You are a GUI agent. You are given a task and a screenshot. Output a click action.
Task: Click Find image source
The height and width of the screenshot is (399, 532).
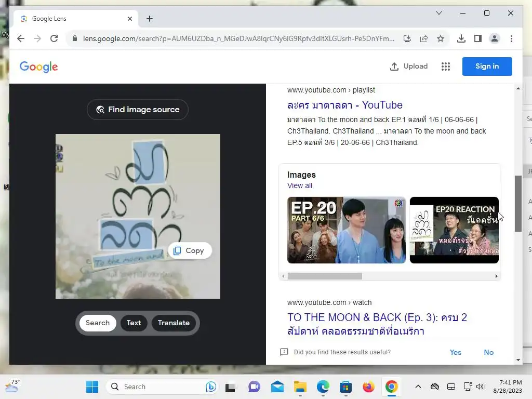click(137, 109)
